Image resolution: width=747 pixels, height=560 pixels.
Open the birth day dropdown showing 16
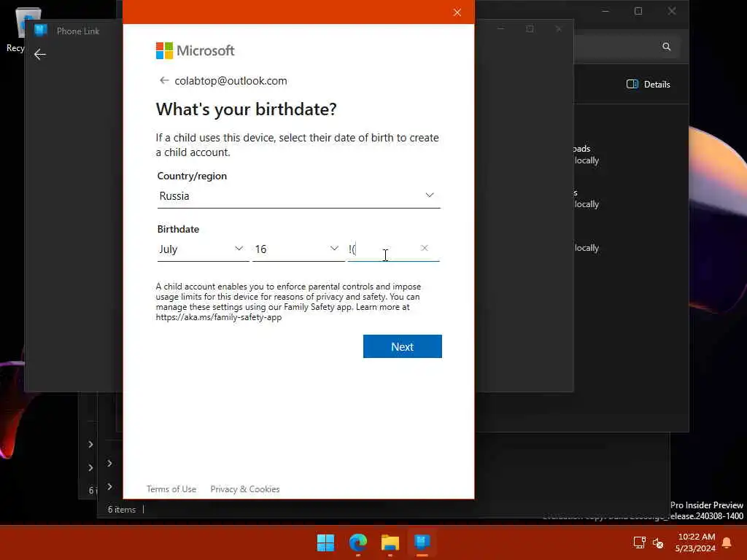298,249
